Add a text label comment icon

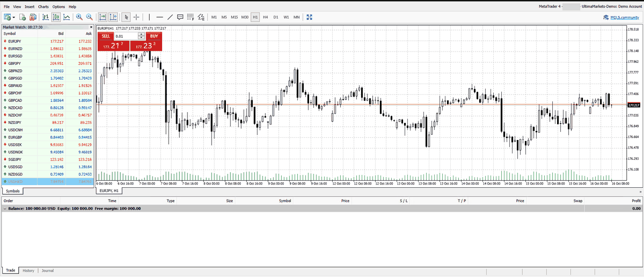(180, 17)
